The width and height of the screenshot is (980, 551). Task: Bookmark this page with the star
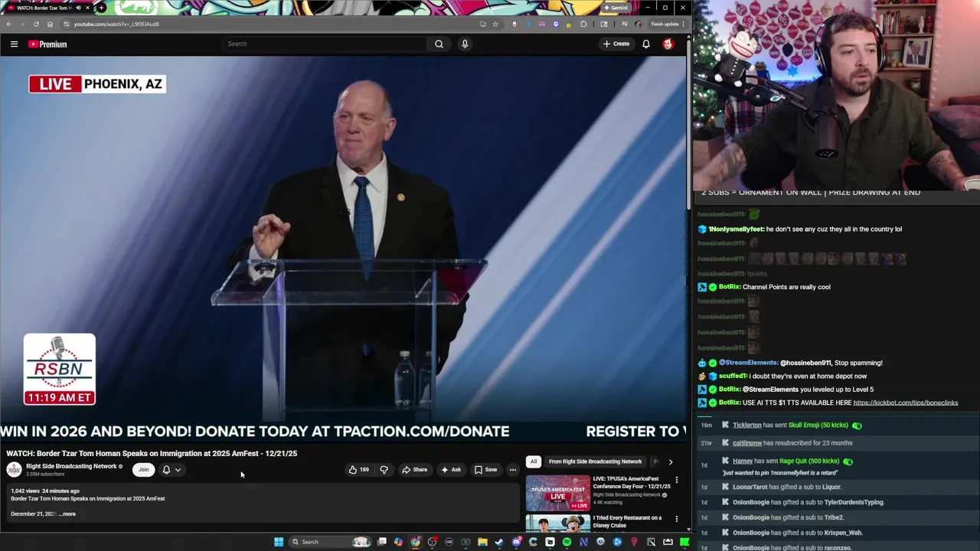pos(495,24)
